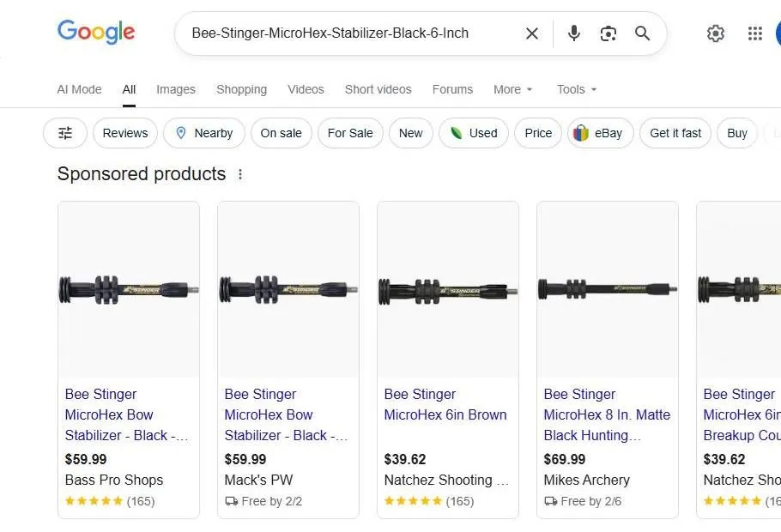The width and height of the screenshot is (781, 532).
Task: Clear the search query with the X icon
Action: [x=531, y=33]
